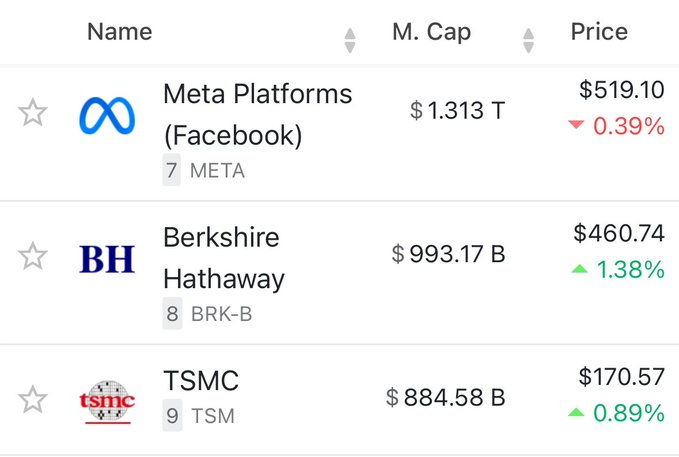Click the rank 8 badge
The image size is (679, 457).
[x=172, y=313]
